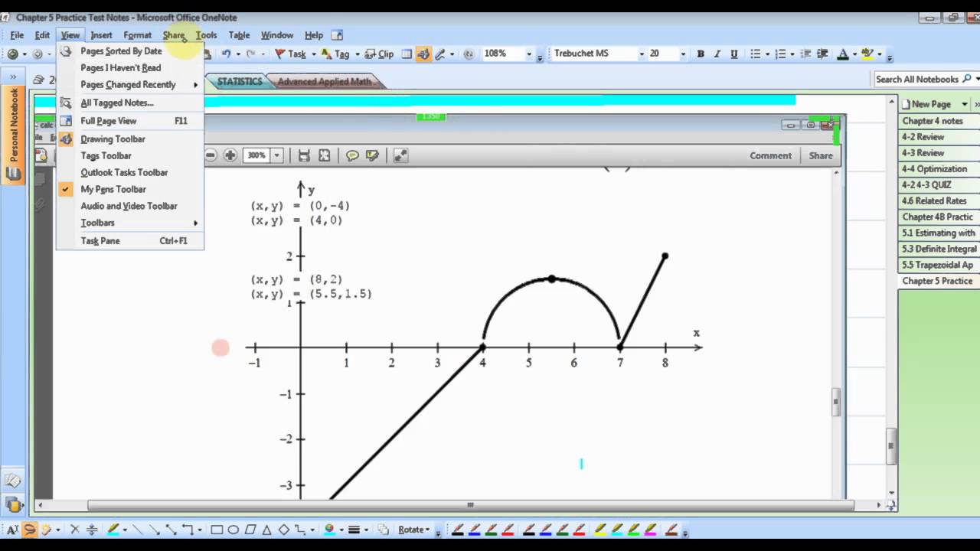The width and height of the screenshot is (980, 551).
Task: Switch to Advanced Applied Math section tab
Action: point(325,81)
